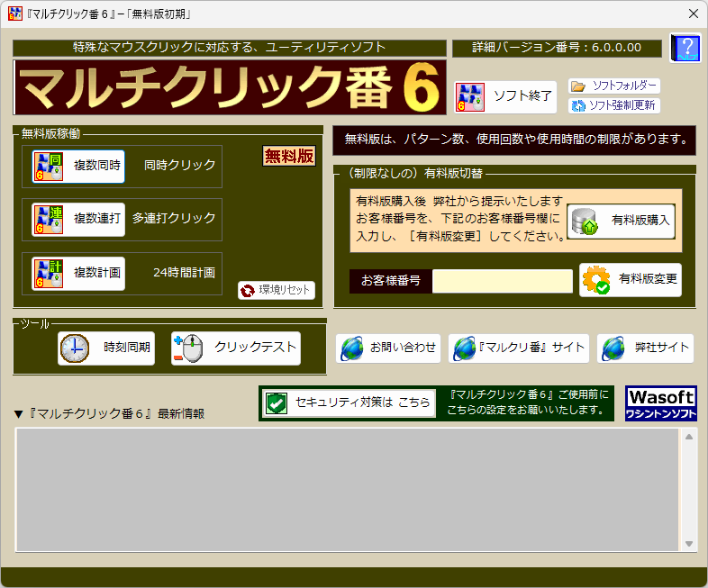
Task: Click the news area scrollbar down arrow
Action: [x=689, y=544]
